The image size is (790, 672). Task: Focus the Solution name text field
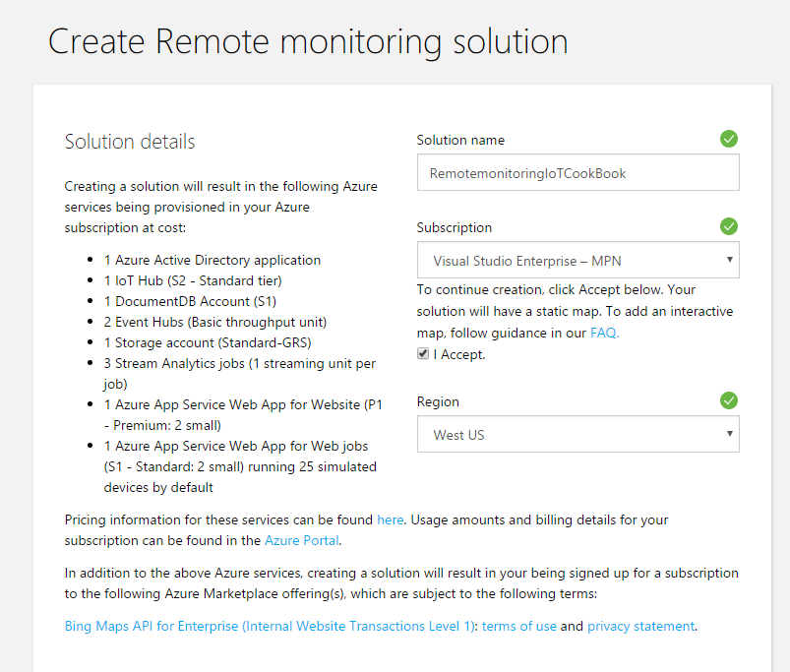(x=577, y=173)
